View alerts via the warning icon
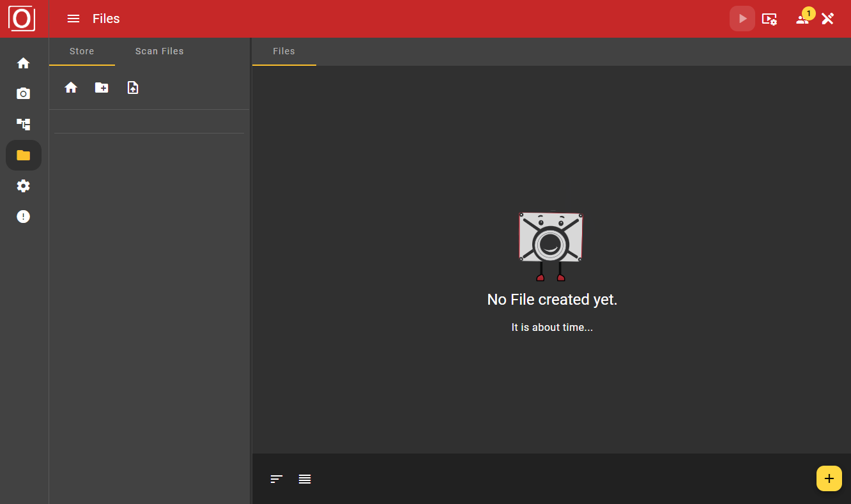This screenshot has width=851, height=504. [23, 216]
